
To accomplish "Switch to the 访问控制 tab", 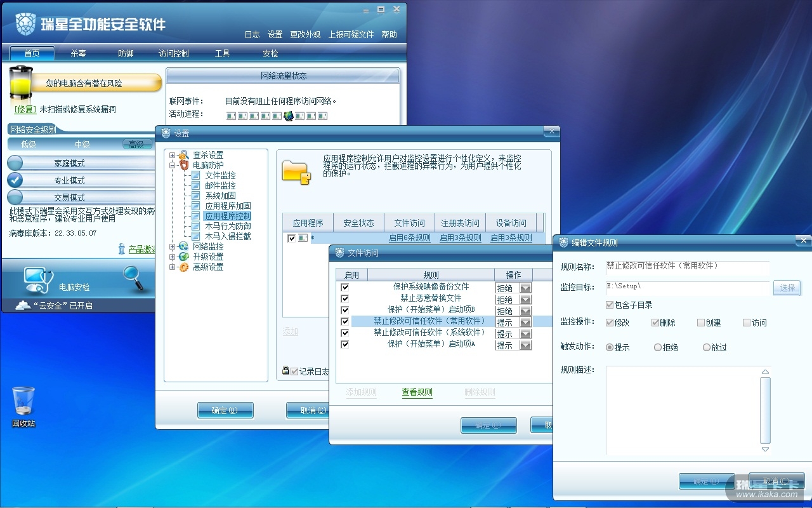I will click(174, 53).
